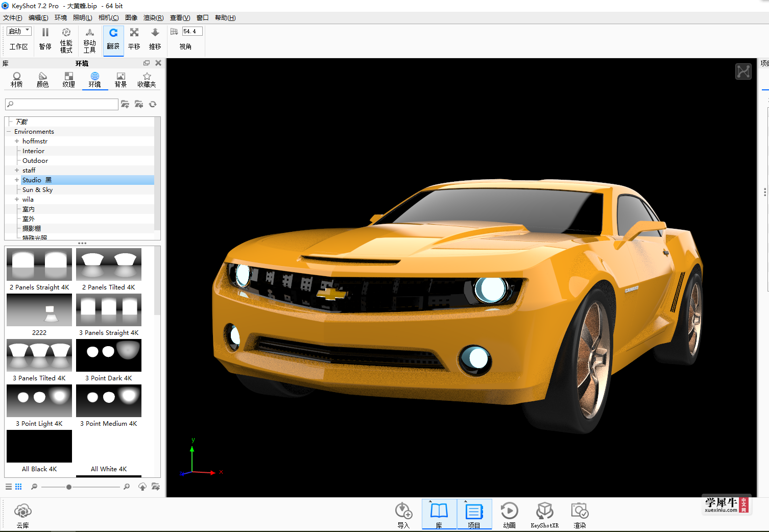Undock the library panel
This screenshot has height=532, width=769.
[x=147, y=63]
